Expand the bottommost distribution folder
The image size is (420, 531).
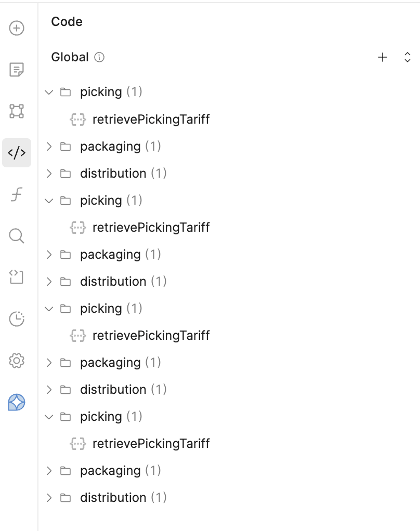point(49,498)
